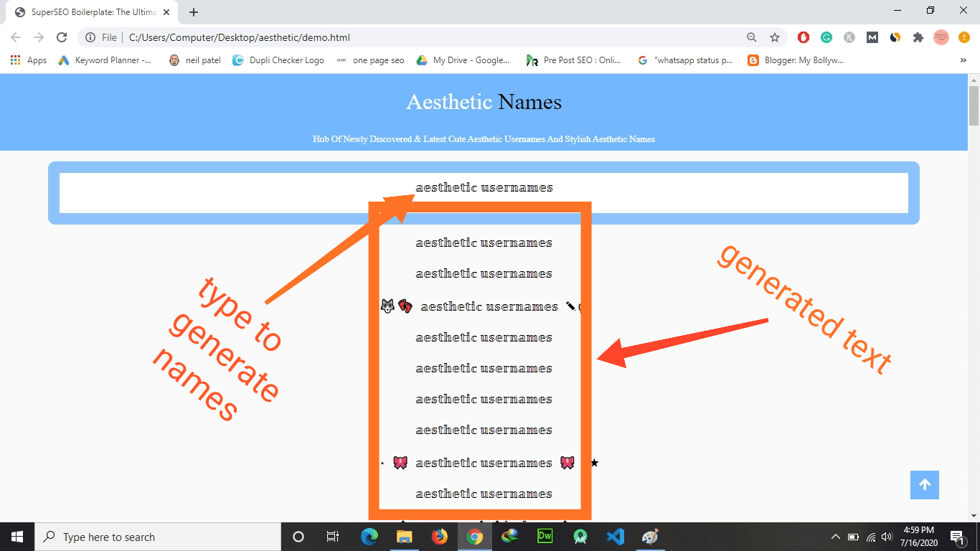Open the Blogger: My Bollyw... bookmark
The image size is (980, 551).
click(796, 60)
